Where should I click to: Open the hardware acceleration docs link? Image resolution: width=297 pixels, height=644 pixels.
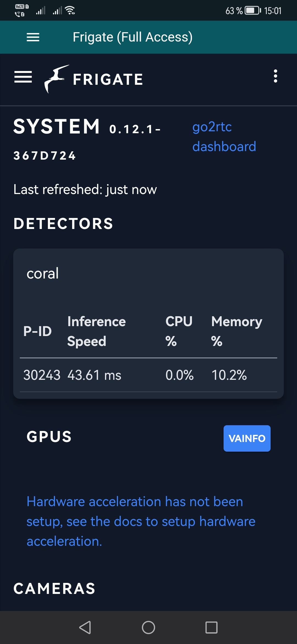141,521
